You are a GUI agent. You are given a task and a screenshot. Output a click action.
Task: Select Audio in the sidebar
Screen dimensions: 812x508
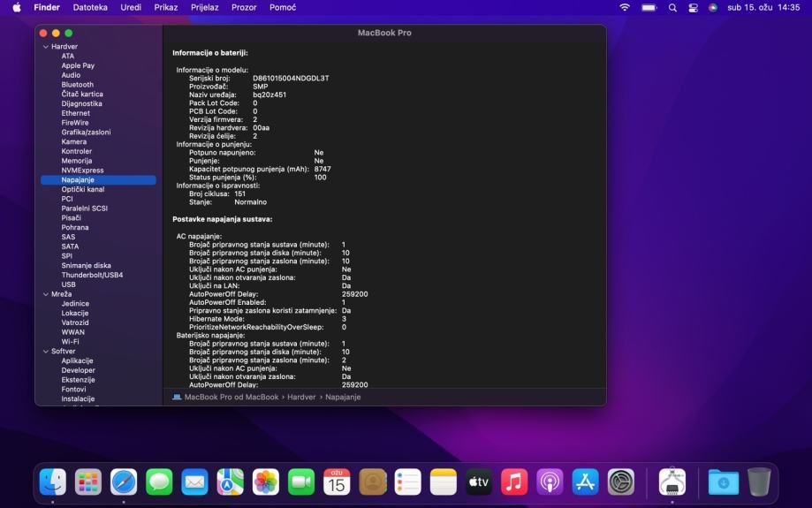(x=71, y=75)
